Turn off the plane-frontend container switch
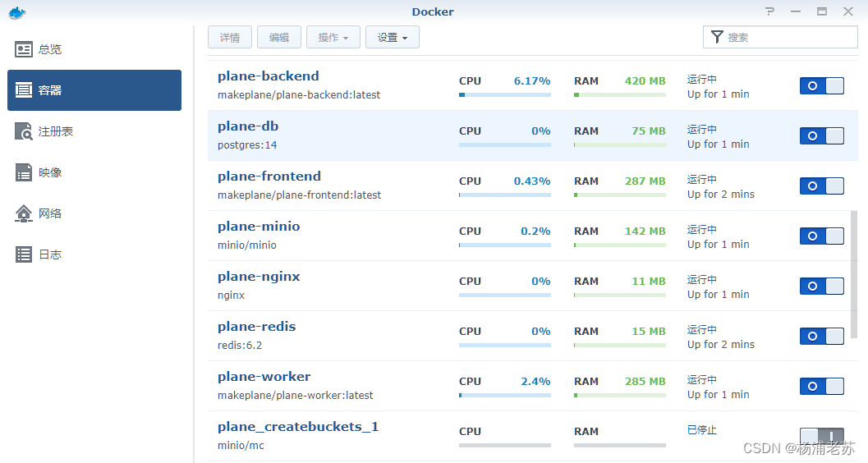The width and height of the screenshot is (868, 463). pos(821,186)
